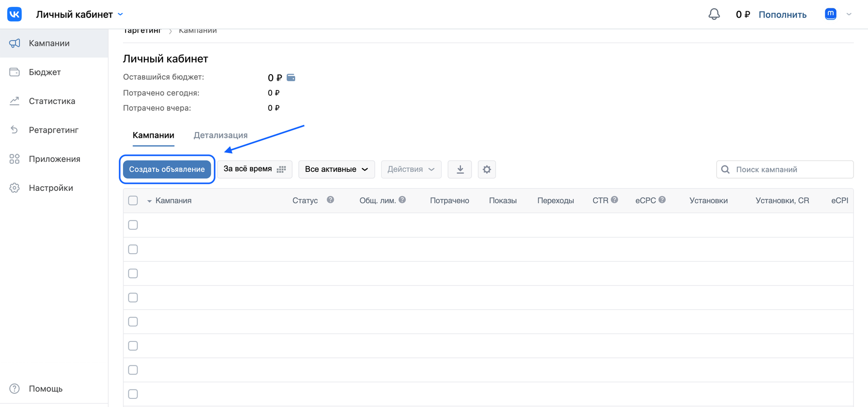Open table settings gear icon
The width and height of the screenshot is (868, 407).
tap(486, 170)
